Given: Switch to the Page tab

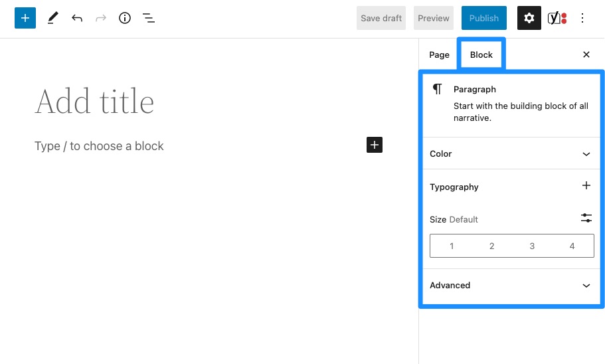Looking at the screenshot, I should coord(439,54).
